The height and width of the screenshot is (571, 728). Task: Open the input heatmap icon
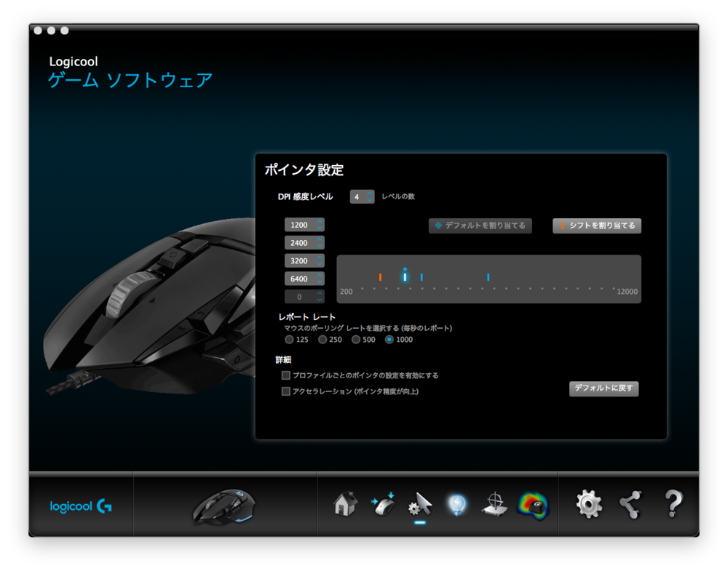pos(533,506)
